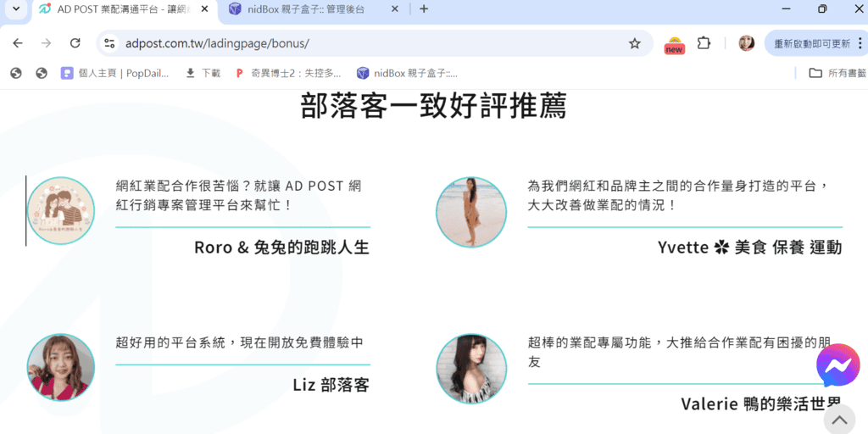
Task: Click the name Yvette 美食 保養 運動
Action: (x=750, y=248)
